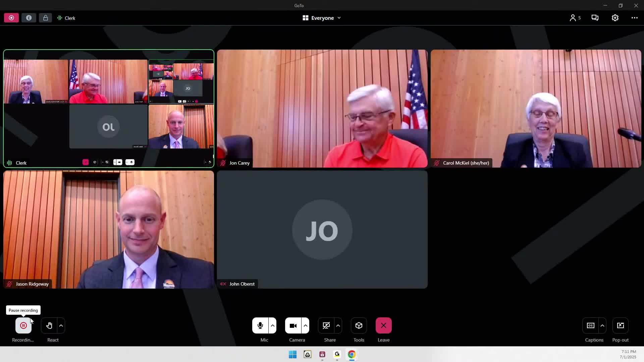The width and height of the screenshot is (644, 362).
Task: Expand camera options chevron
Action: coord(305,325)
